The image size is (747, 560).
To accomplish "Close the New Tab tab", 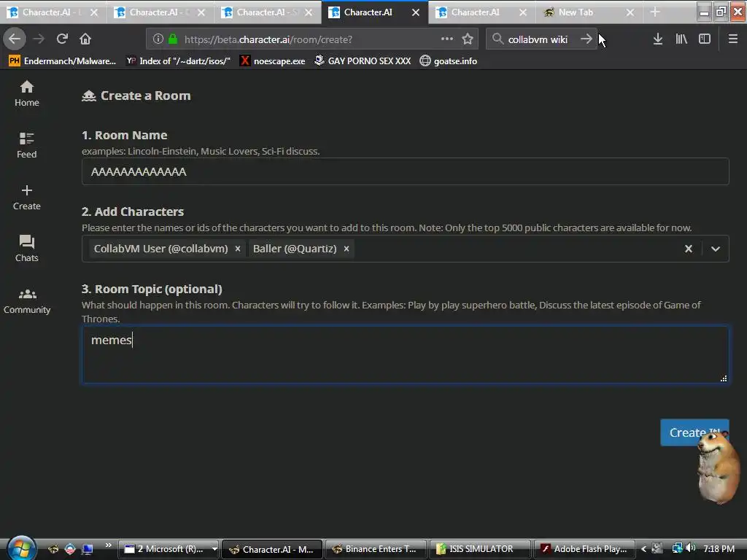I will [630, 12].
